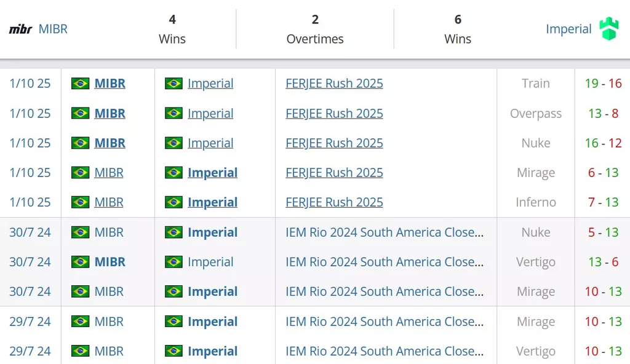
Task: Click the 1/10 25 date in Train row
Action: pos(30,84)
